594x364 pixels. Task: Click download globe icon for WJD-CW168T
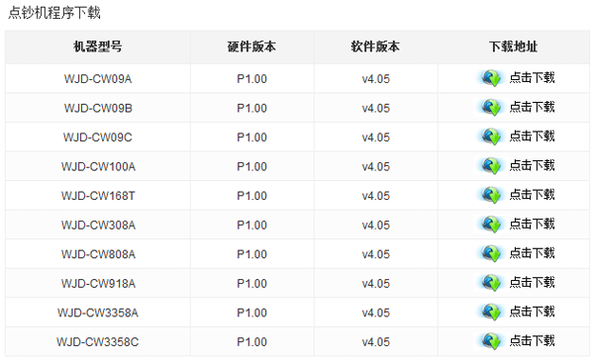tap(491, 195)
